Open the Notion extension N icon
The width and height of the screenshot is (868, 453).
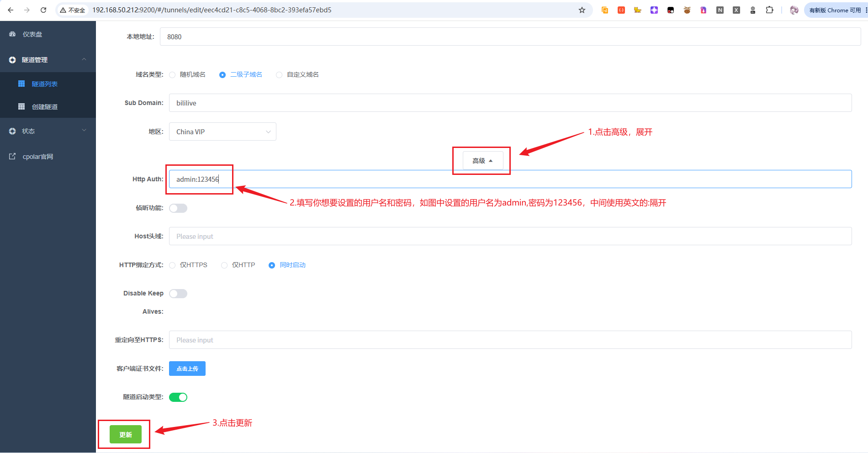pos(720,10)
